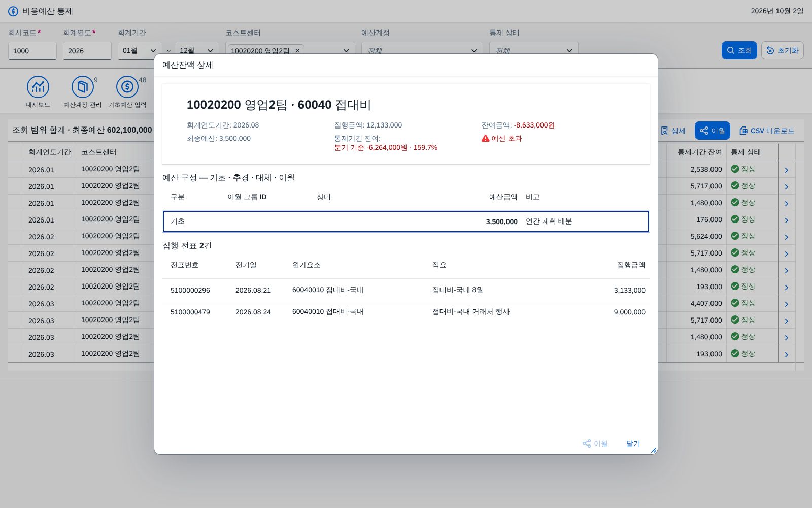
Task: Click the 전표번호 column header
Action: click(185, 265)
